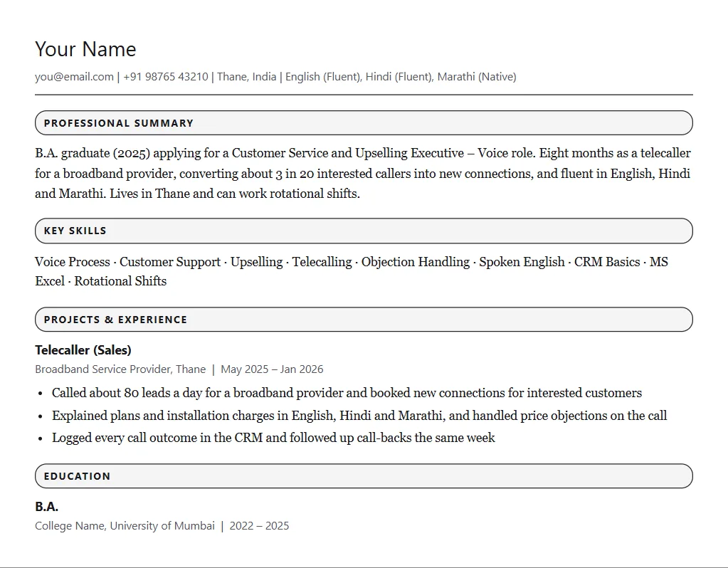Click the 'Upselling' skill
This screenshot has width=728, height=568.
pos(256,262)
